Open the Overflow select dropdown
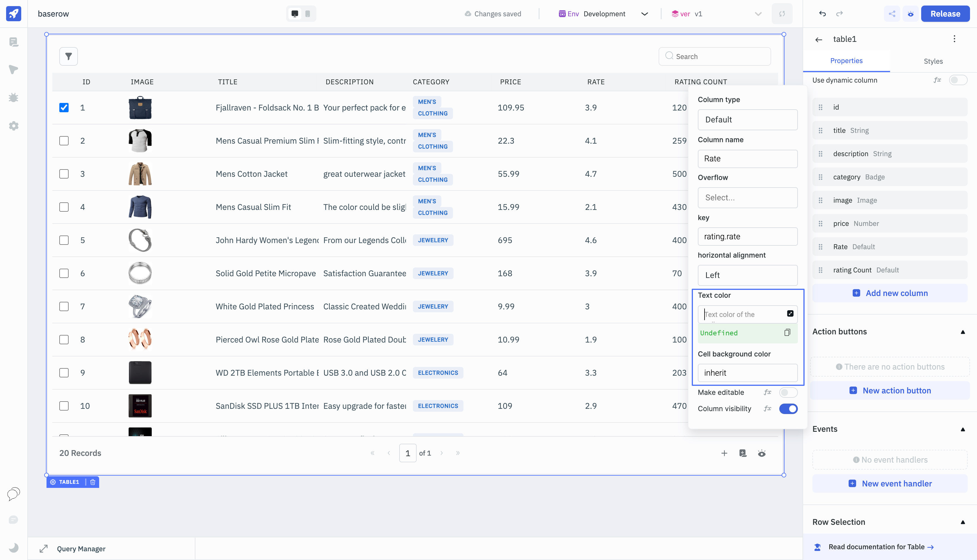The height and width of the screenshot is (560, 977). [747, 198]
